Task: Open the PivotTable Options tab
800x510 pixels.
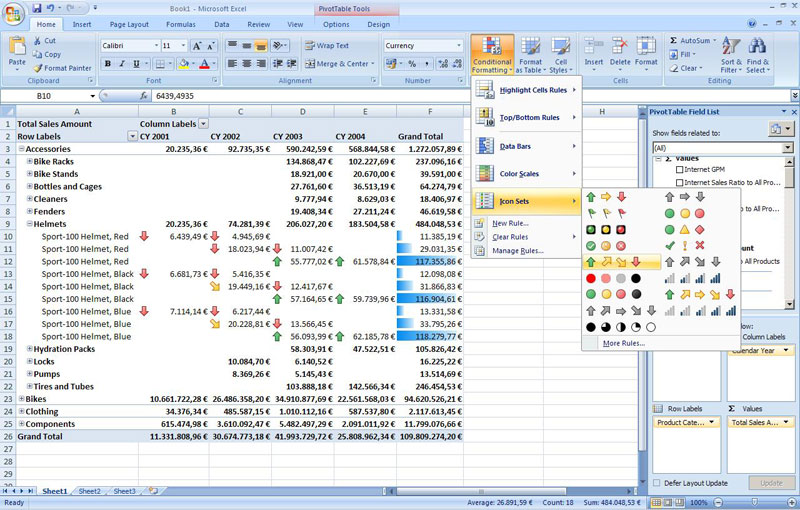Action: click(336, 24)
